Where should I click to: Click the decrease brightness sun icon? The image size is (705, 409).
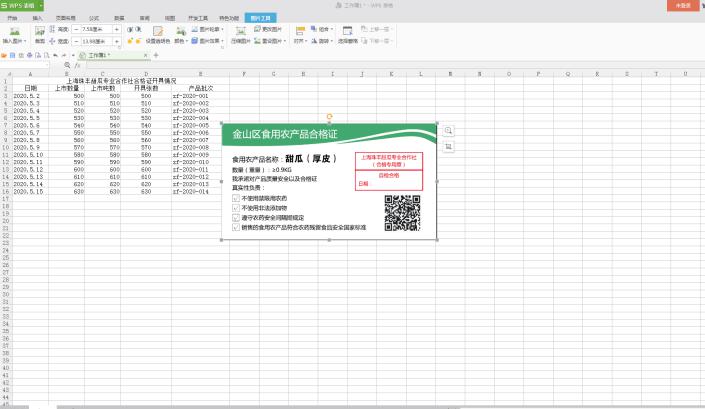pyautogui.click(x=138, y=41)
